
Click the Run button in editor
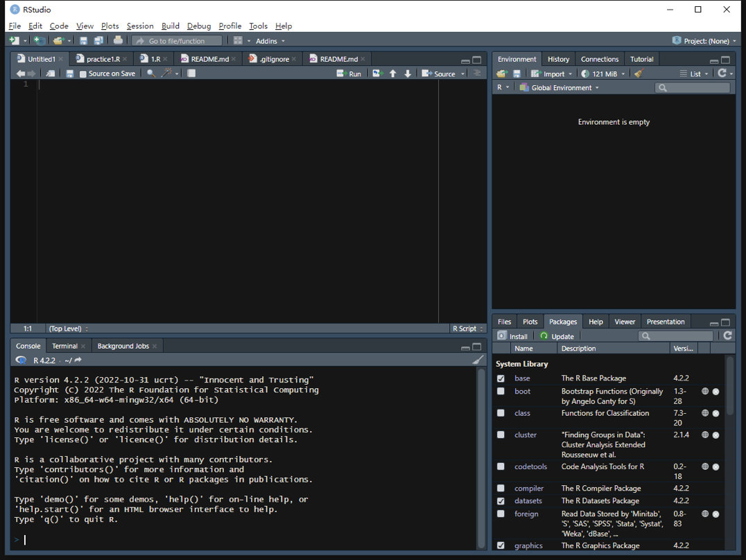coord(349,73)
